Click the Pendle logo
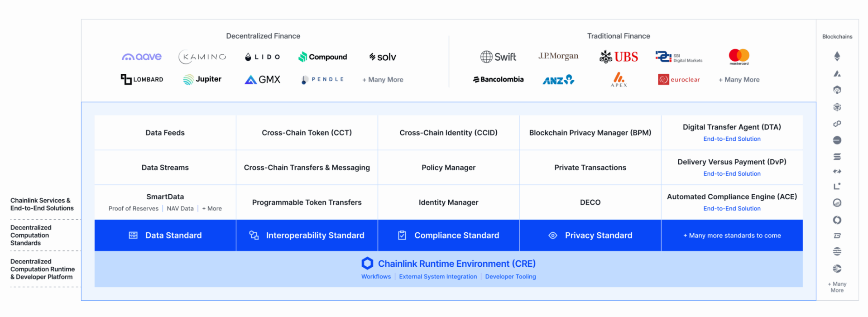The image size is (868, 317). pyautogui.click(x=323, y=80)
